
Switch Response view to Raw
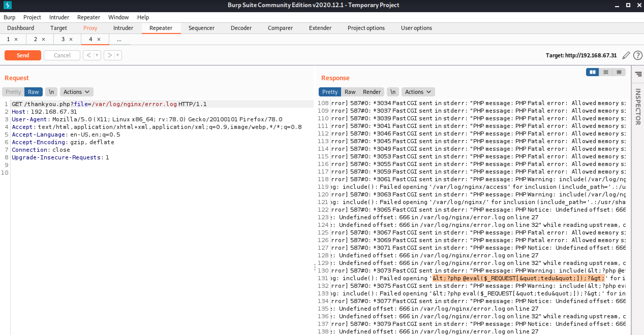coord(350,92)
